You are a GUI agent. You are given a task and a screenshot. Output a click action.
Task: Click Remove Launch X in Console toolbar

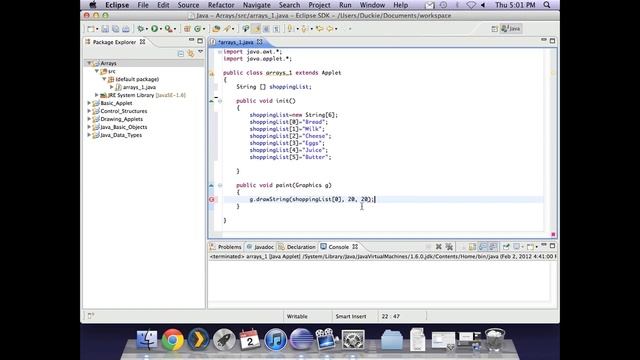439,247
